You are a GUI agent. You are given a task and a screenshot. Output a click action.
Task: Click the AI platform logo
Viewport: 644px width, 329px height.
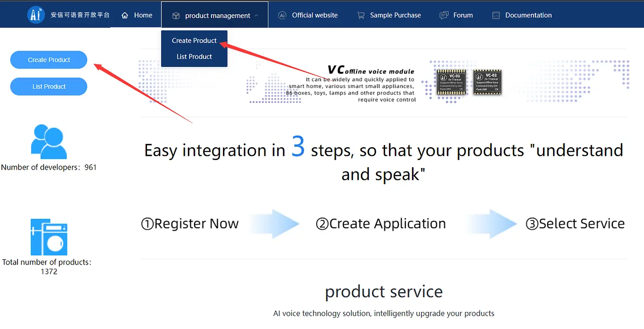[x=36, y=14]
